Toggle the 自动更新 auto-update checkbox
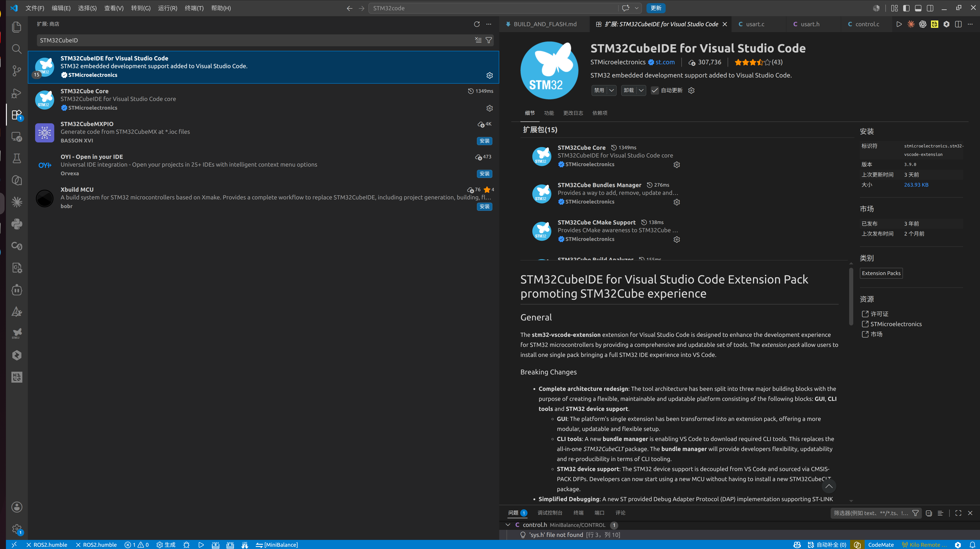 pos(654,90)
